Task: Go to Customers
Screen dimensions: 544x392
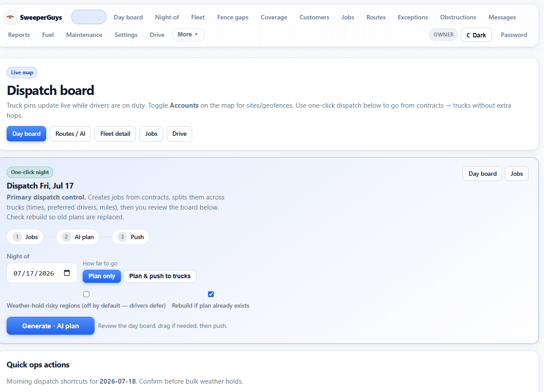Action: [314, 17]
